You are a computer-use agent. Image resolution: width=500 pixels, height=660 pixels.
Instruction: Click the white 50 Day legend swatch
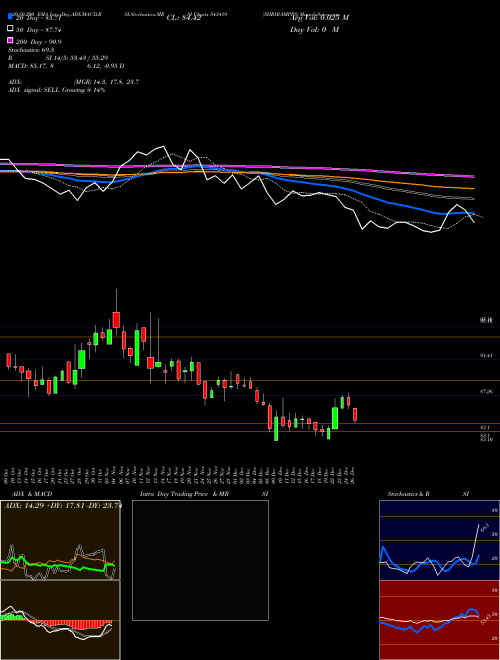click(x=10, y=28)
